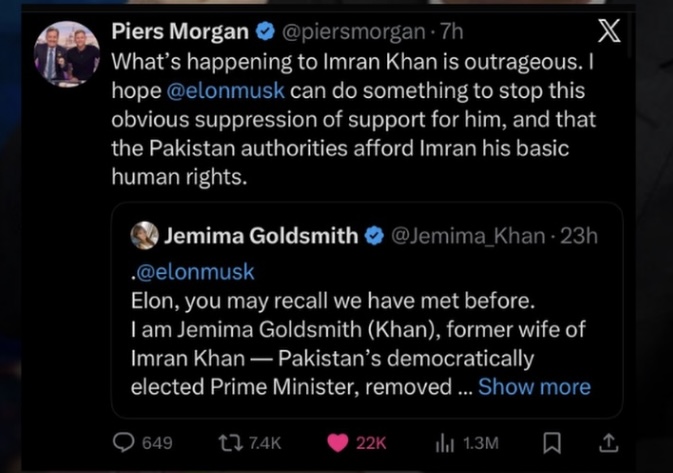Image resolution: width=673 pixels, height=473 pixels.
Task: Expand quoted tweet with Show more
Action: [x=534, y=387]
